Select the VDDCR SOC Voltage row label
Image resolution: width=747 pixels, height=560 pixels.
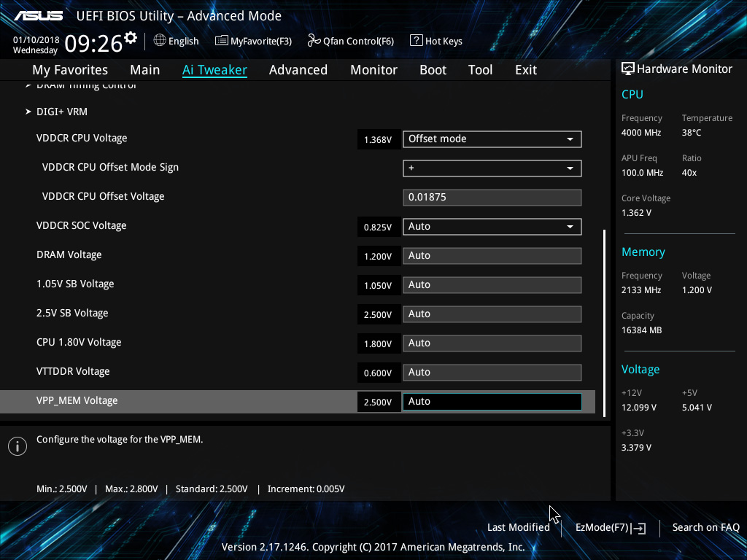tap(82, 226)
